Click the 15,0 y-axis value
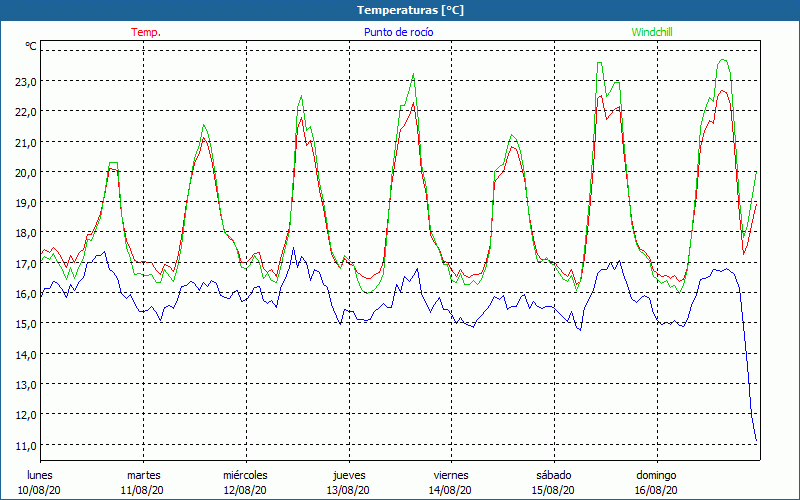This screenshot has height=500, width=800. point(25,324)
